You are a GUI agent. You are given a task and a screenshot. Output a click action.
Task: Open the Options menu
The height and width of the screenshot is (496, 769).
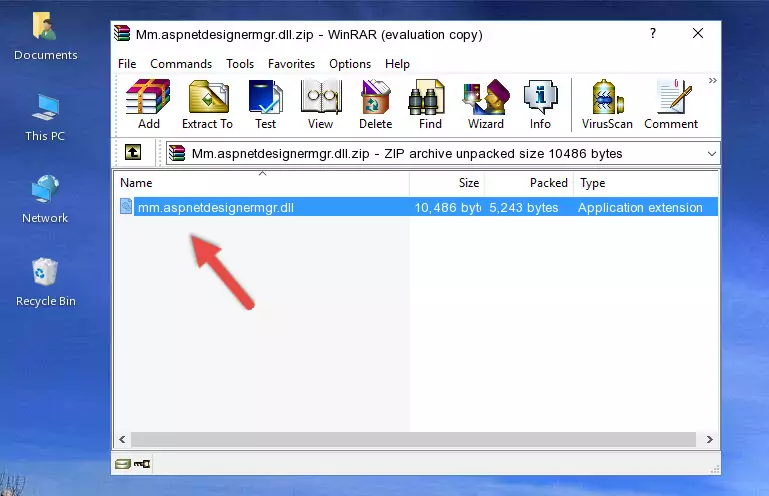[350, 64]
